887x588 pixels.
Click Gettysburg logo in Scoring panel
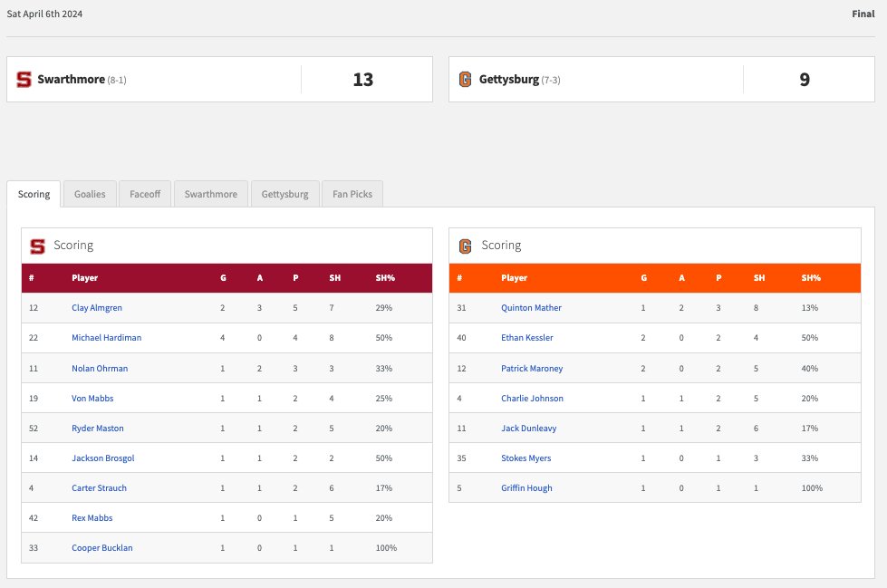tap(465, 246)
